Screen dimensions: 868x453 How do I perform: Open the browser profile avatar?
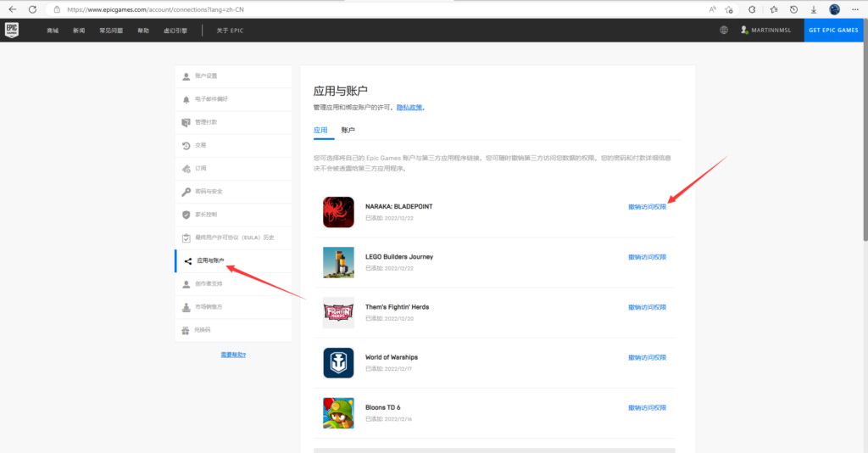point(834,9)
